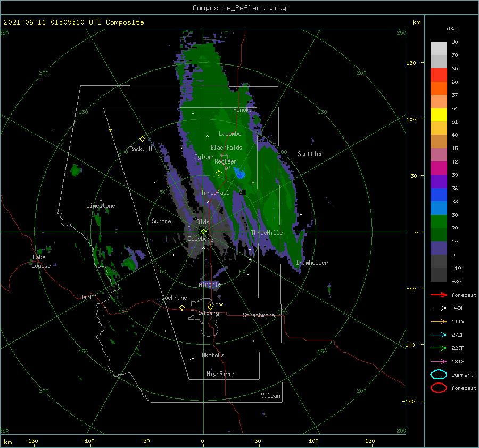Click the Cochrane town label
Viewport: 479px width, 448px height.
[x=174, y=298]
